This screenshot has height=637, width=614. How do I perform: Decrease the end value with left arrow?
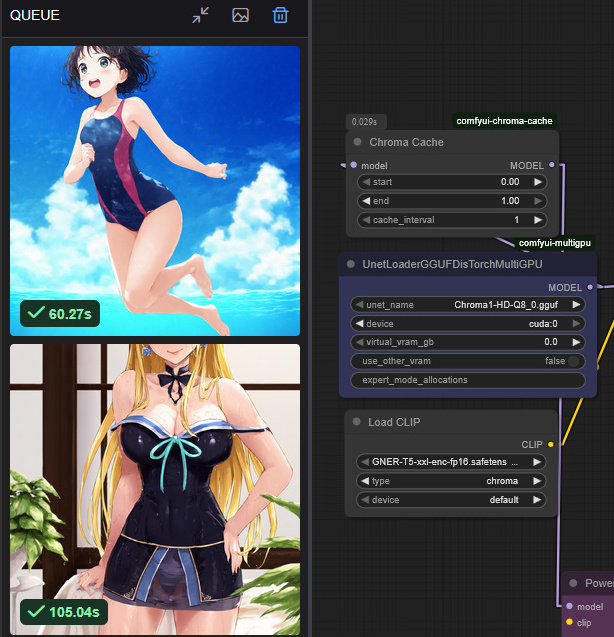[367, 201]
